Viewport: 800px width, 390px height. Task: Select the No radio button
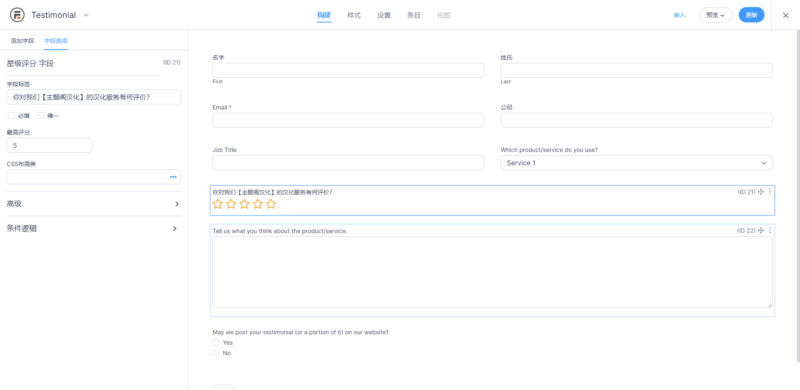point(216,353)
